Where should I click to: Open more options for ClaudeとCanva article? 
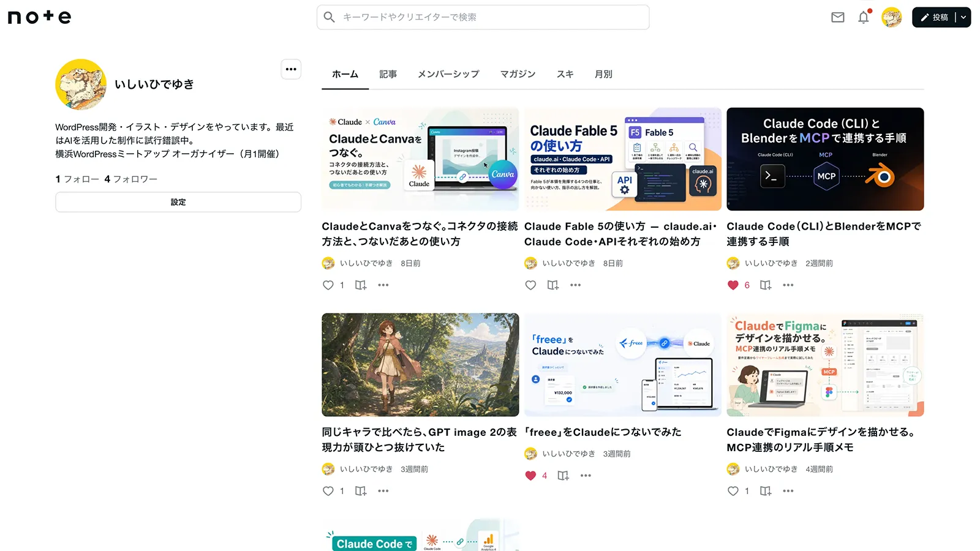click(x=383, y=285)
